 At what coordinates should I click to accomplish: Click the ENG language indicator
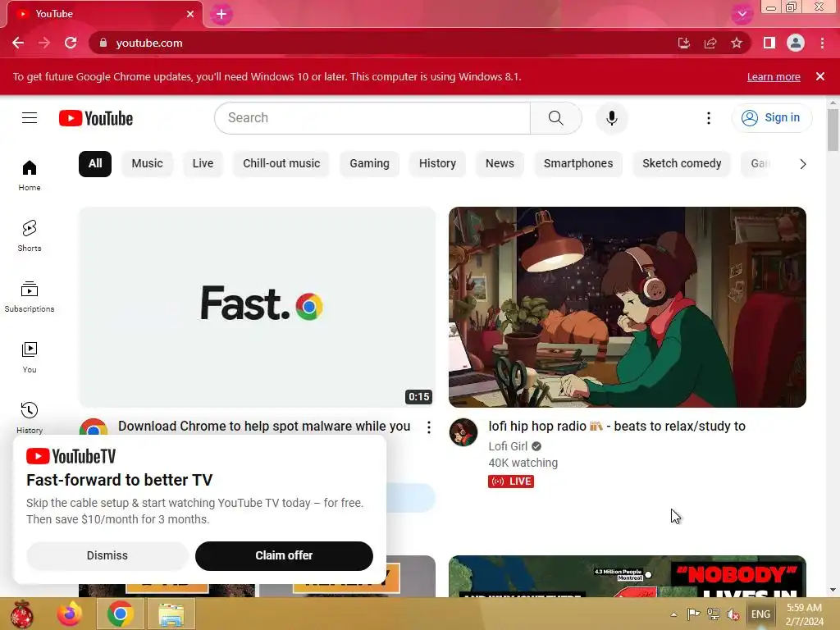pyautogui.click(x=760, y=614)
